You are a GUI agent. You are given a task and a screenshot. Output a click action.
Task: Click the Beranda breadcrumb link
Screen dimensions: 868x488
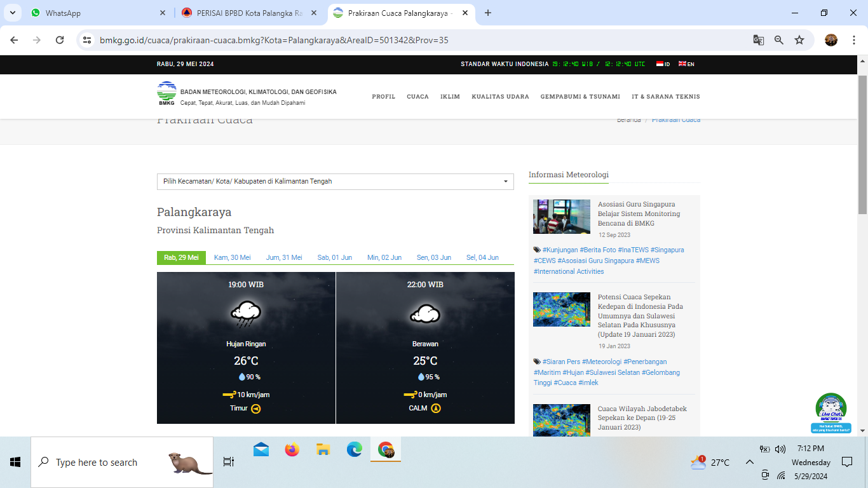[x=628, y=120]
